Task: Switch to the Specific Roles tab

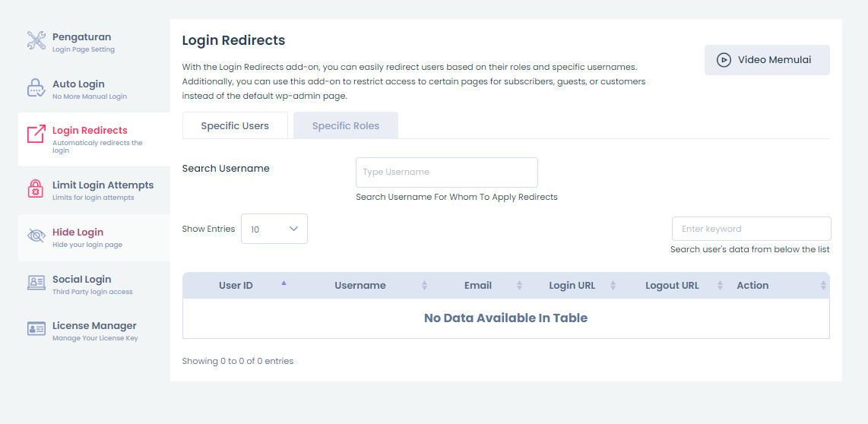Action: (x=346, y=126)
